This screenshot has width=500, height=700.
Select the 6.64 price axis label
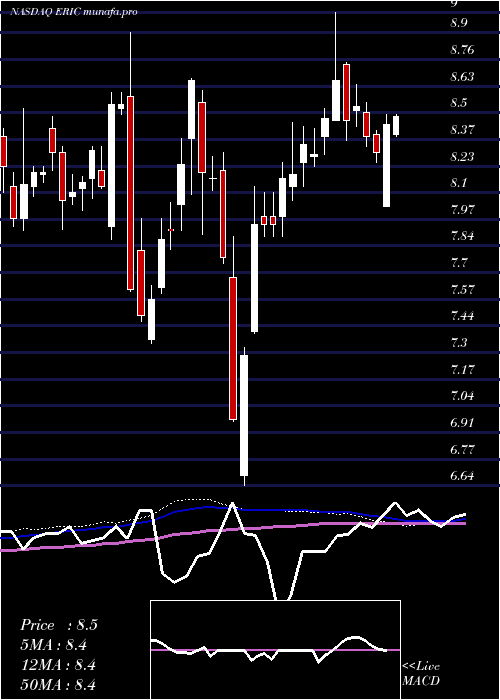tap(462, 476)
